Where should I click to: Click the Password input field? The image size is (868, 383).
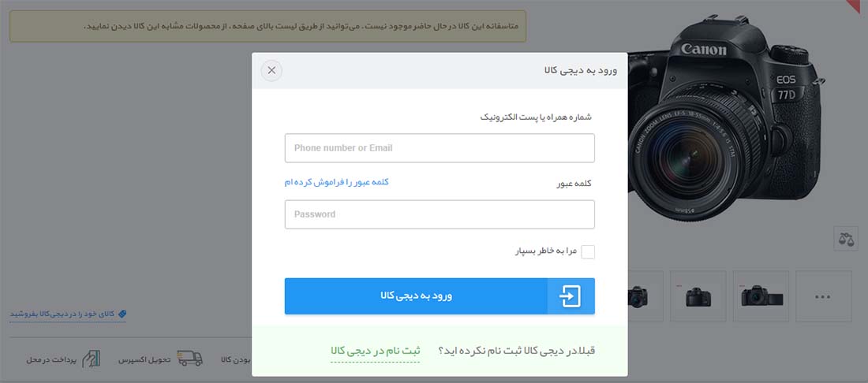click(x=440, y=214)
